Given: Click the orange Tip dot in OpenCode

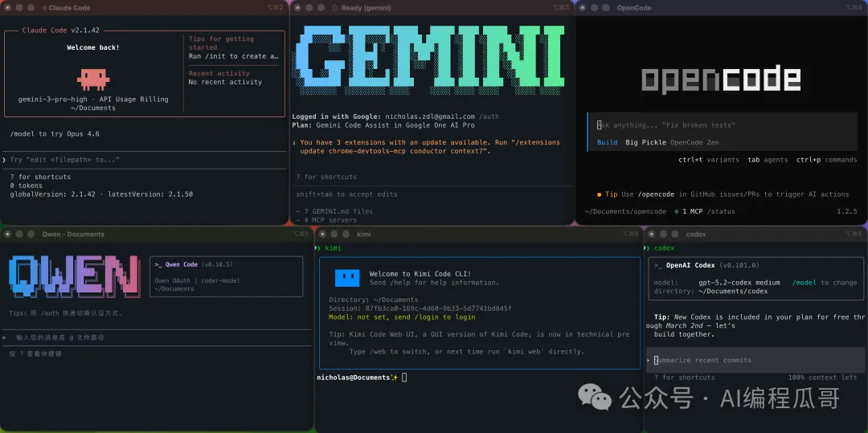Looking at the screenshot, I should click(599, 194).
